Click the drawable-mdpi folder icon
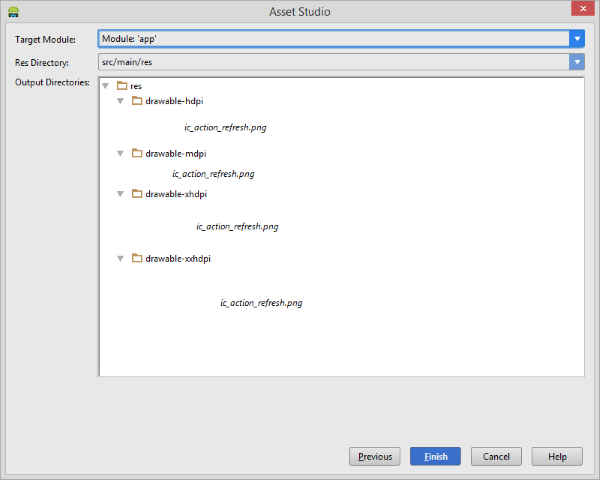This screenshot has width=600, height=480. pos(137,153)
